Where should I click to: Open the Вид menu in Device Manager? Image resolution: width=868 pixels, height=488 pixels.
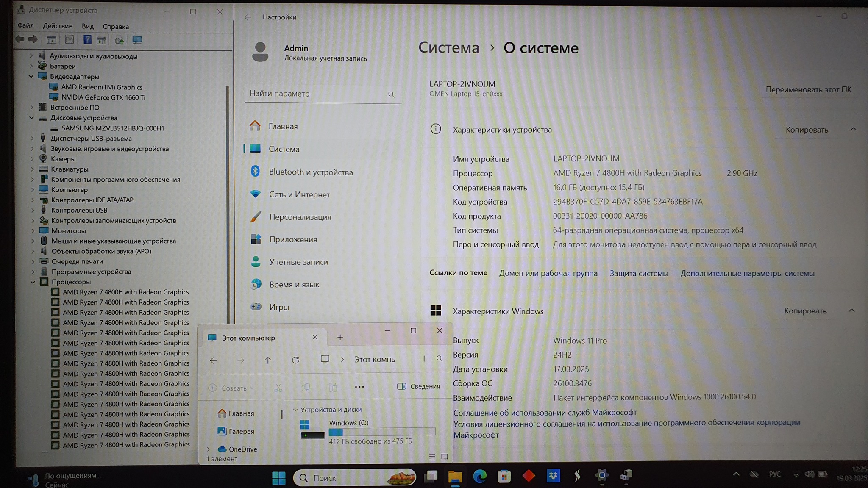(88, 26)
